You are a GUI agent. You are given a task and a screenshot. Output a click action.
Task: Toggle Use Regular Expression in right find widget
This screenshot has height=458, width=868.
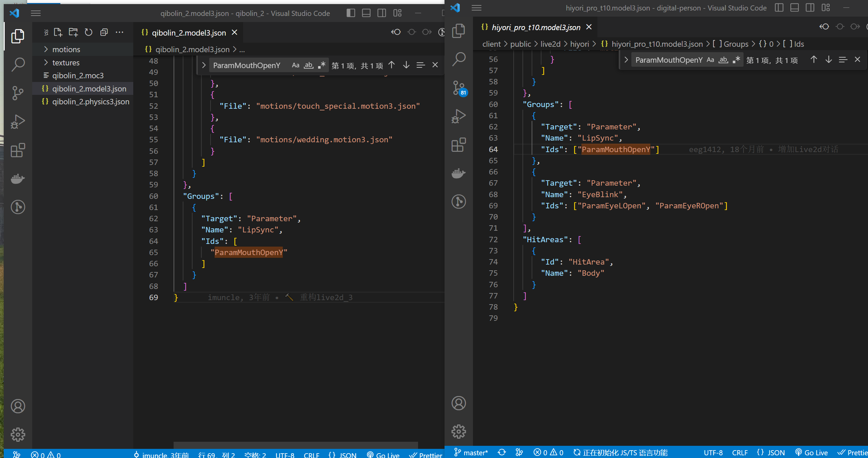[736, 60]
